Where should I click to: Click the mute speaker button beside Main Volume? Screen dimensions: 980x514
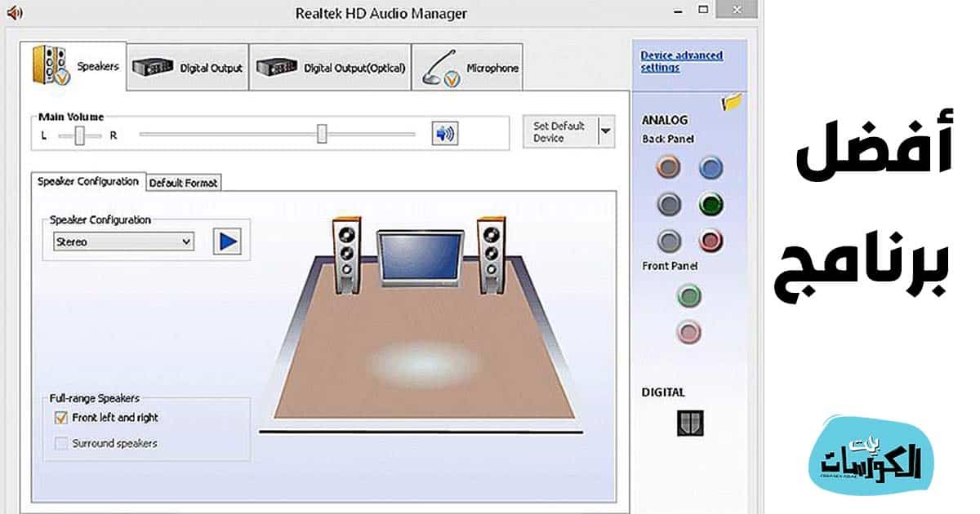tap(444, 134)
